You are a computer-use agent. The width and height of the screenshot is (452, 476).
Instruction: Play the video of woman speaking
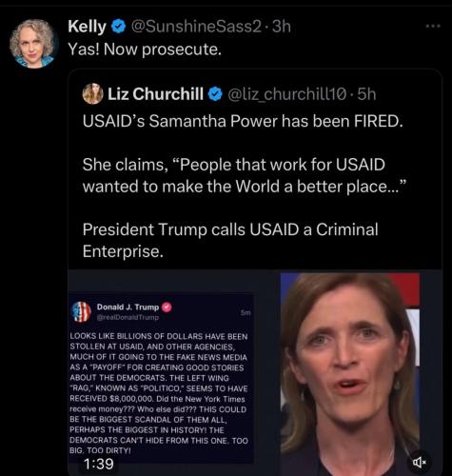(x=350, y=374)
